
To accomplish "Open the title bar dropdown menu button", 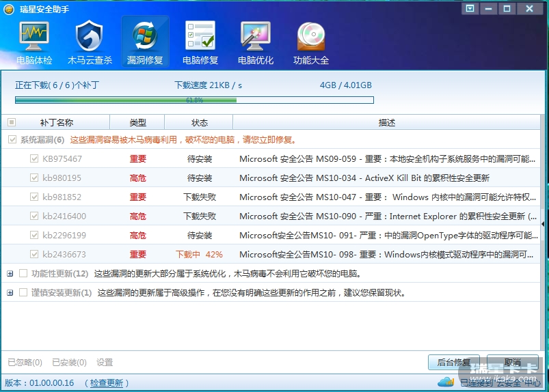I will [470, 8].
